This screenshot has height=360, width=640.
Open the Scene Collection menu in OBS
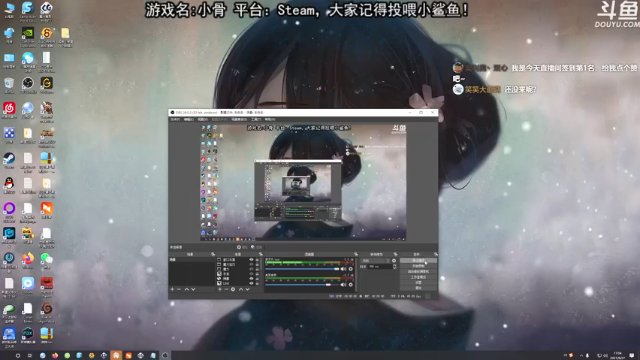click(x=239, y=119)
